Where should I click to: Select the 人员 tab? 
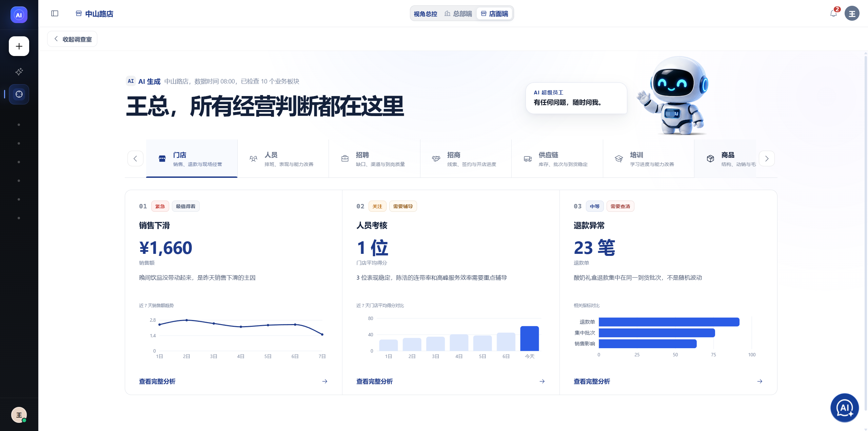pos(283,158)
